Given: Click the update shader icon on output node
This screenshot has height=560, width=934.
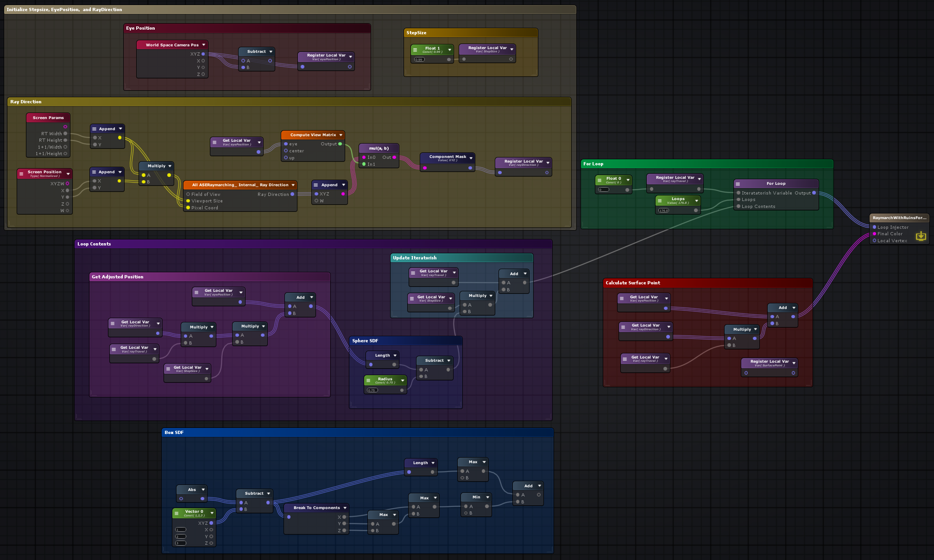Looking at the screenshot, I should [921, 236].
